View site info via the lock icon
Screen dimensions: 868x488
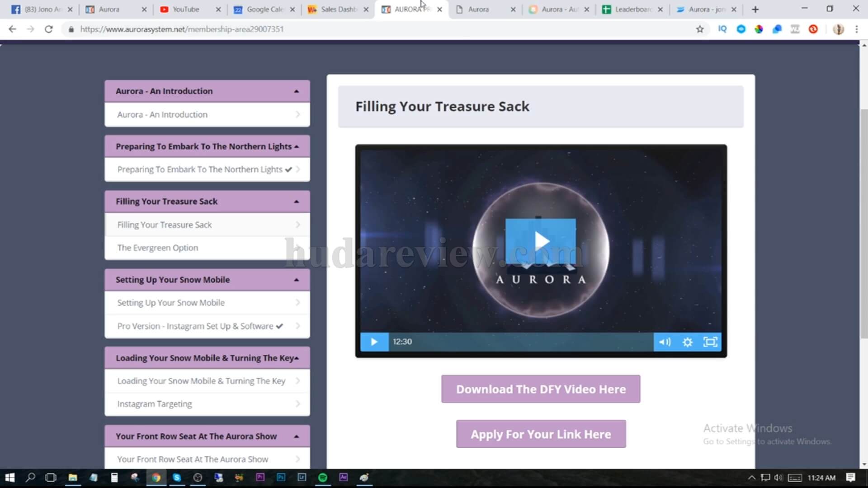pos(71,29)
